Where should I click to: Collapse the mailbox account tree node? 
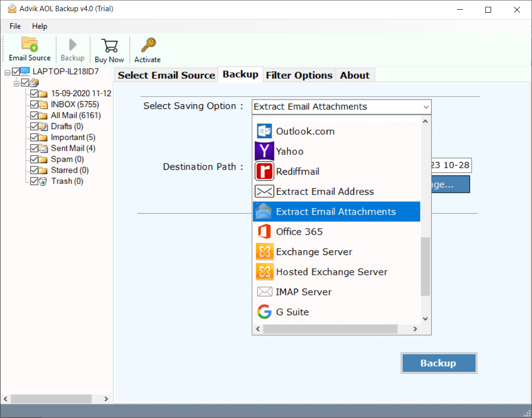(x=17, y=84)
